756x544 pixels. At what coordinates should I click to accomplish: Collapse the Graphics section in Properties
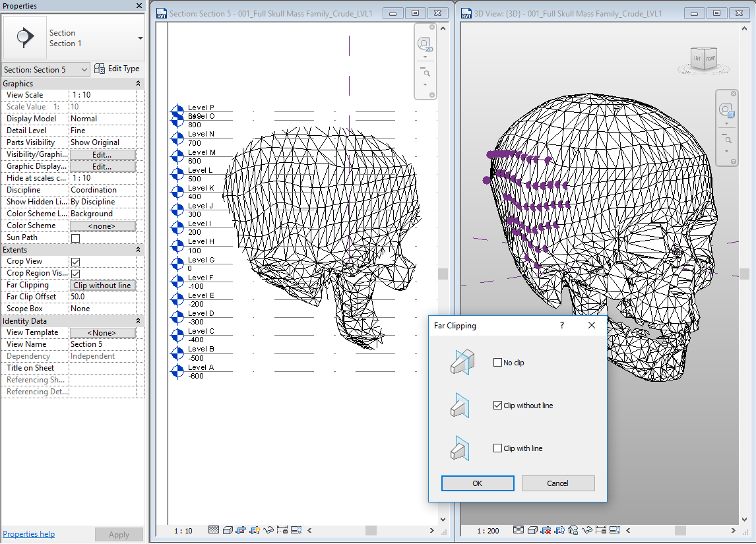point(137,83)
